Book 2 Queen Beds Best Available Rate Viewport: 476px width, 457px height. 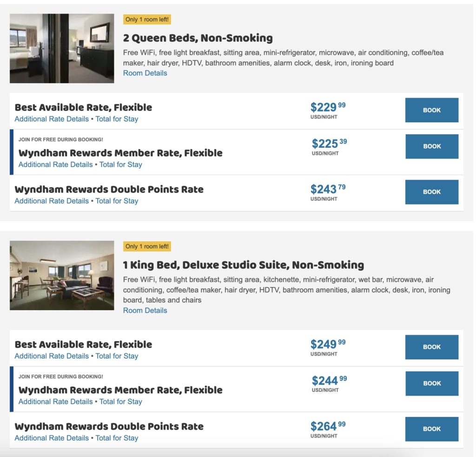pos(431,110)
